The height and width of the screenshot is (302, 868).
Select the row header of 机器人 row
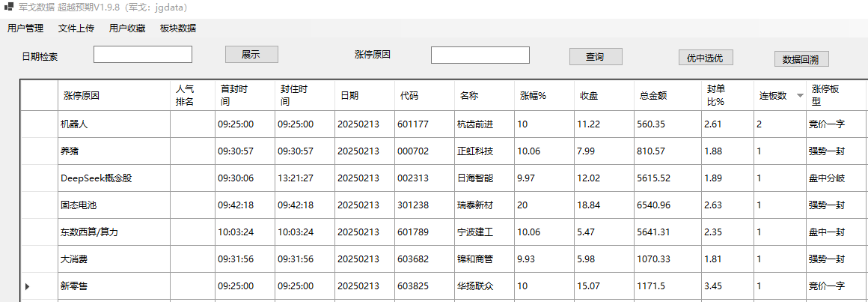coord(40,124)
